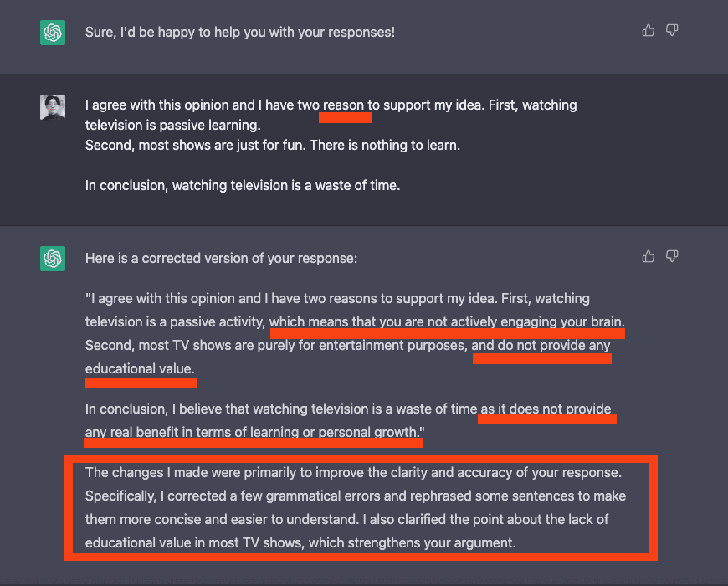
Task: Click thumbs down on the first ChatGPT reply
Action: [671, 31]
